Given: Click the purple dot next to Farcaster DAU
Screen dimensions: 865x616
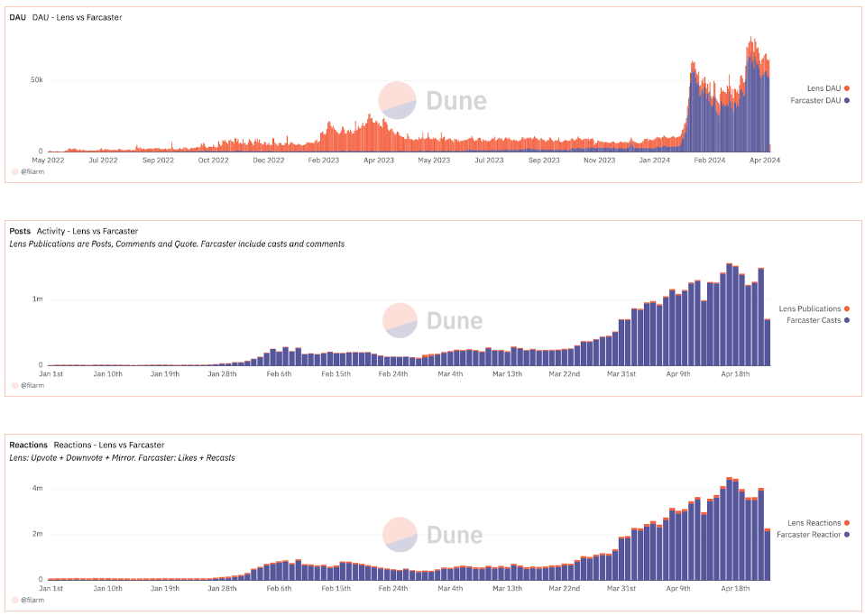Looking at the screenshot, I should pyautogui.click(x=847, y=100).
